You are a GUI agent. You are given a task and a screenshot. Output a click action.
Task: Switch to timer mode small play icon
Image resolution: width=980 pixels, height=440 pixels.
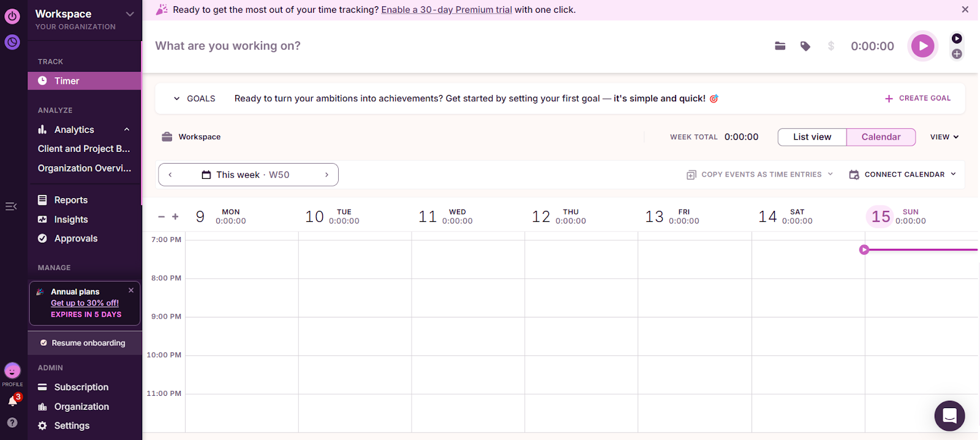point(957,38)
